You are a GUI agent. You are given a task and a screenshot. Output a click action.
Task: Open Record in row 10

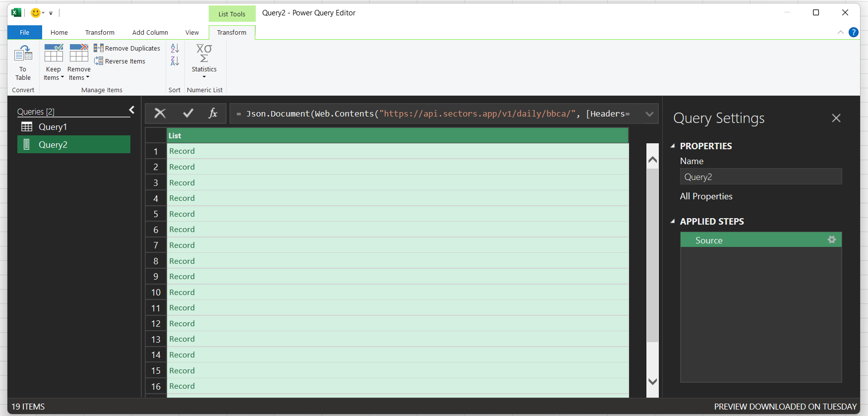tap(182, 292)
